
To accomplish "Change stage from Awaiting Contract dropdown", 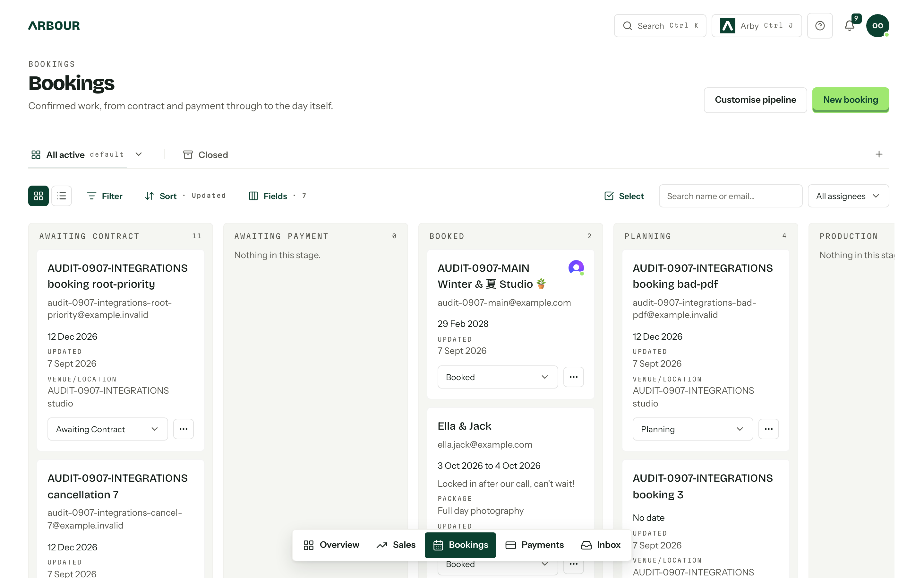I will coord(108,429).
